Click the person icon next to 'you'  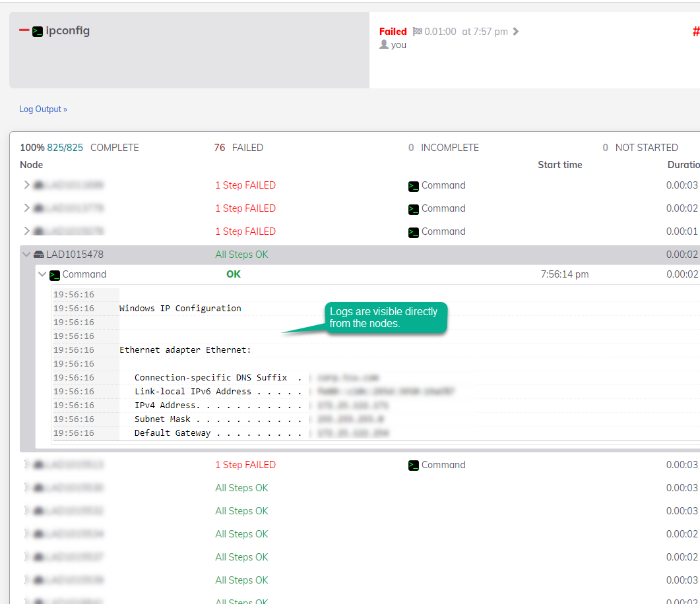click(383, 45)
